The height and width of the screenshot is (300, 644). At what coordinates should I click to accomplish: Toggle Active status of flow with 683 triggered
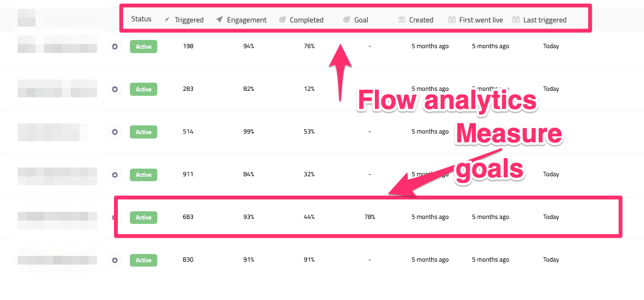tap(144, 217)
